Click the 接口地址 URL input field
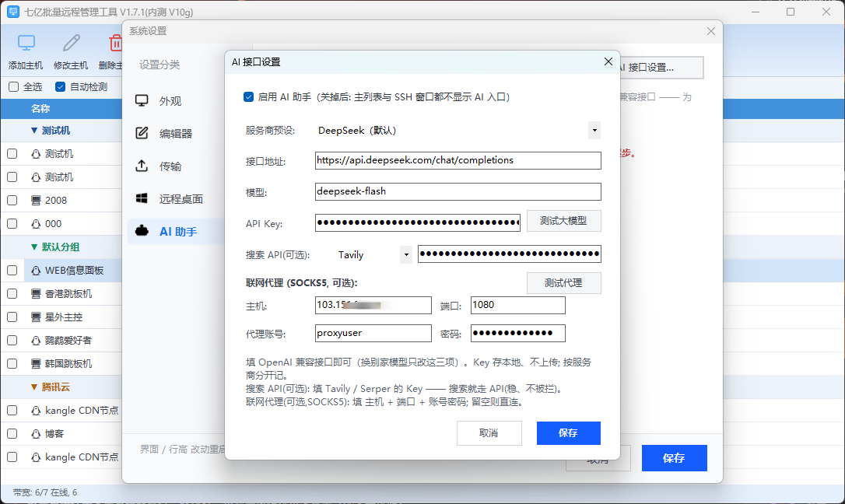The height and width of the screenshot is (504, 845). 458,160
